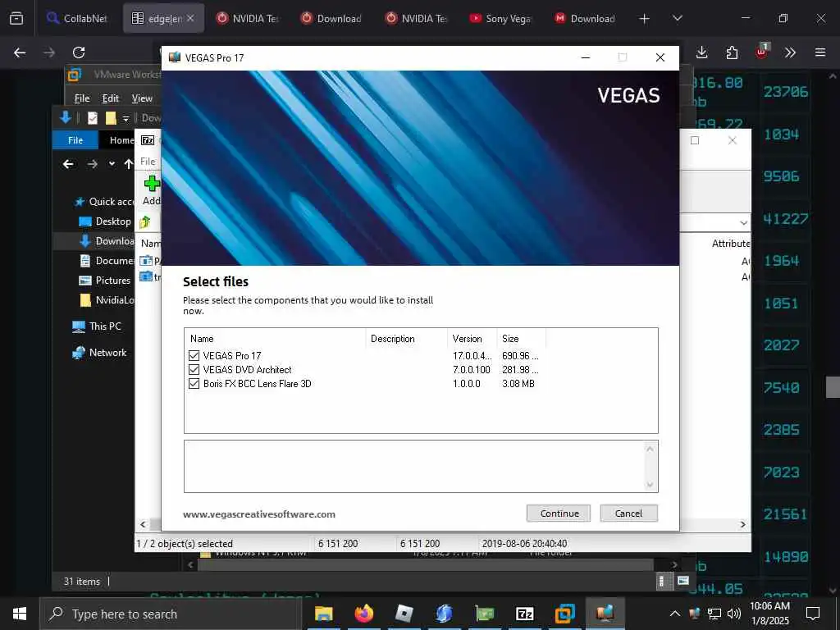Select This PC in Explorer sidebar
840x630 pixels.
click(97, 326)
